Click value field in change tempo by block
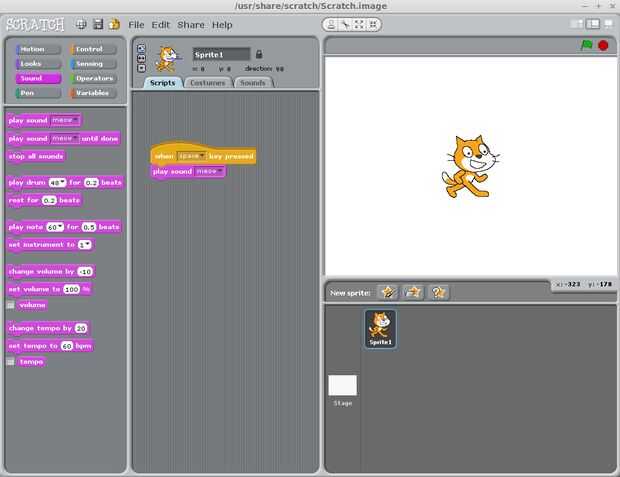 tap(81, 328)
